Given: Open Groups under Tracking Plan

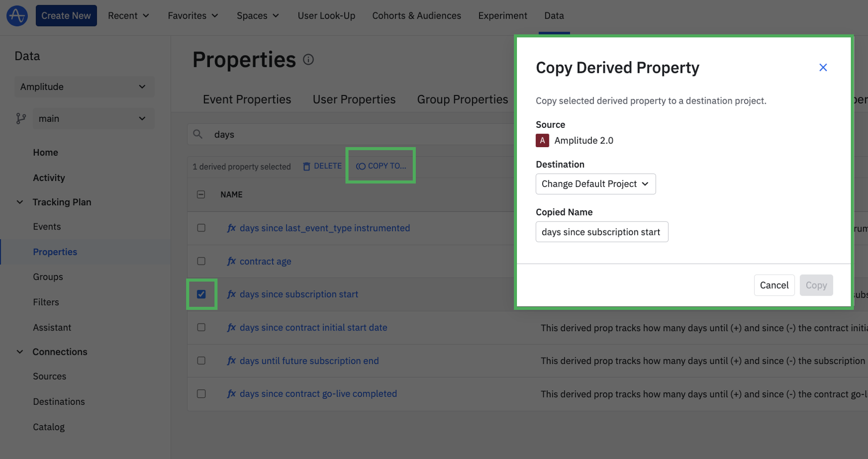Looking at the screenshot, I should click(48, 277).
